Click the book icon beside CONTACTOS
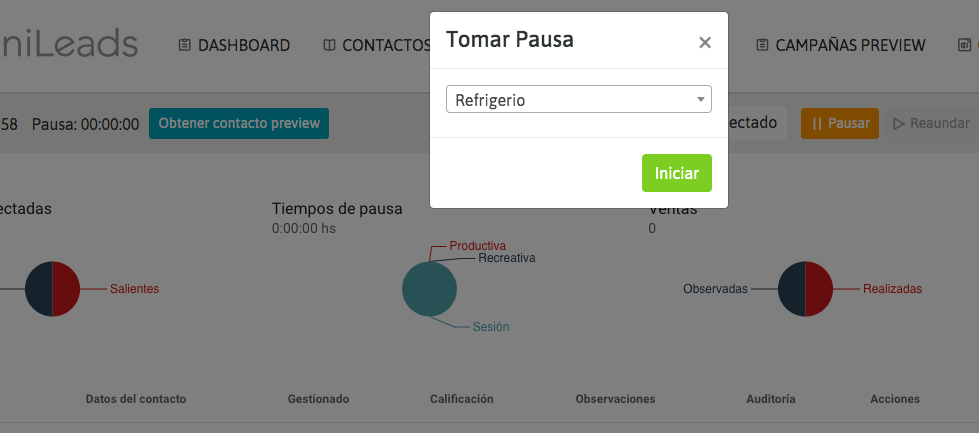Viewport: 979px width, 433px height. (x=329, y=45)
